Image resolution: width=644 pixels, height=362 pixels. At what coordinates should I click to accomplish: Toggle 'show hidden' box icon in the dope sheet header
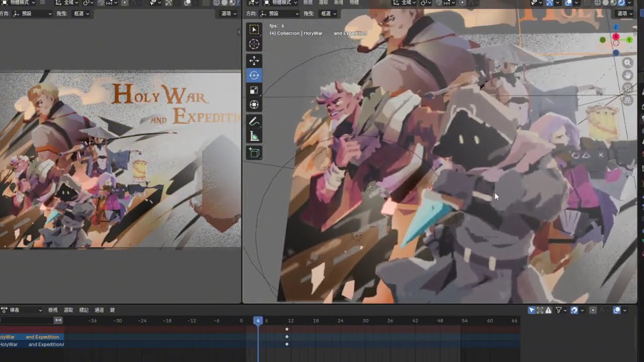click(x=540, y=310)
